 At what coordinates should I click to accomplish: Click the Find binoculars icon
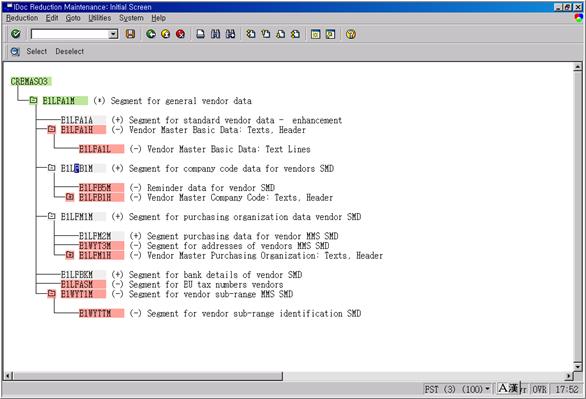click(x=215, y=34)
